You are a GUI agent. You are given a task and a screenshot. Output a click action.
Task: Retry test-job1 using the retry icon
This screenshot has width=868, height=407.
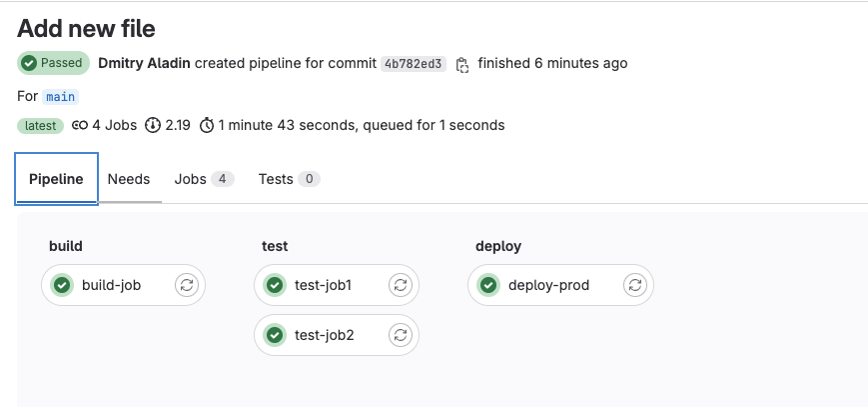tap(401, 285)
